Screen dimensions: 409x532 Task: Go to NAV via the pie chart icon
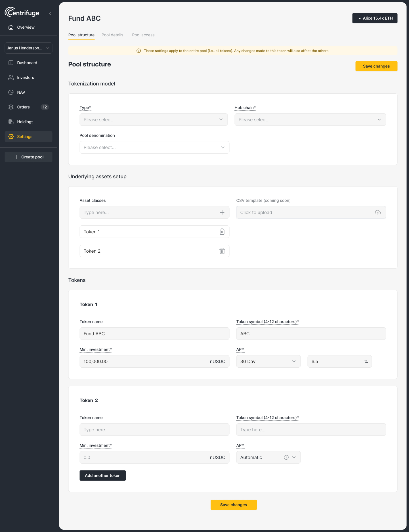click(11, 92)
